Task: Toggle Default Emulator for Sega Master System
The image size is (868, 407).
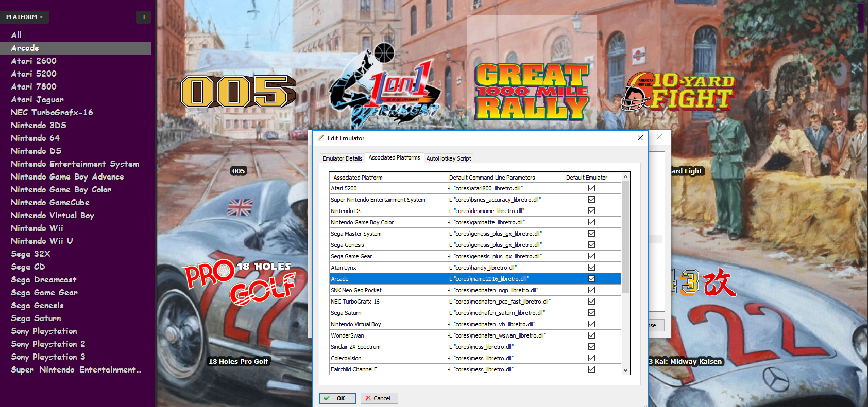Action: [x=591, y=234]
